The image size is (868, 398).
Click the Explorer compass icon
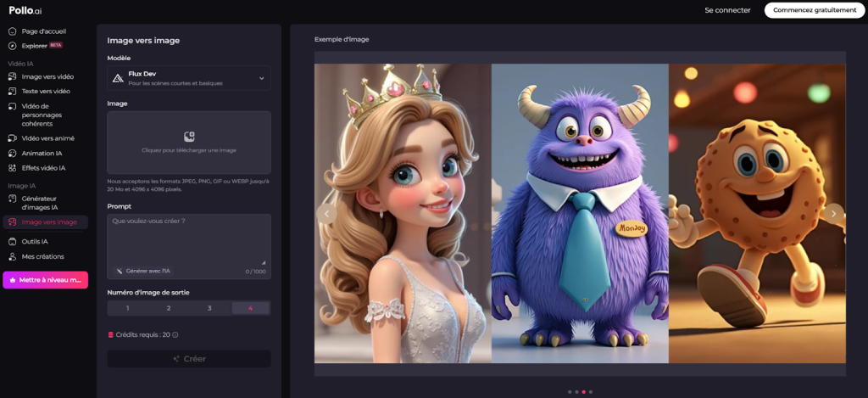(x=12, y=46)
